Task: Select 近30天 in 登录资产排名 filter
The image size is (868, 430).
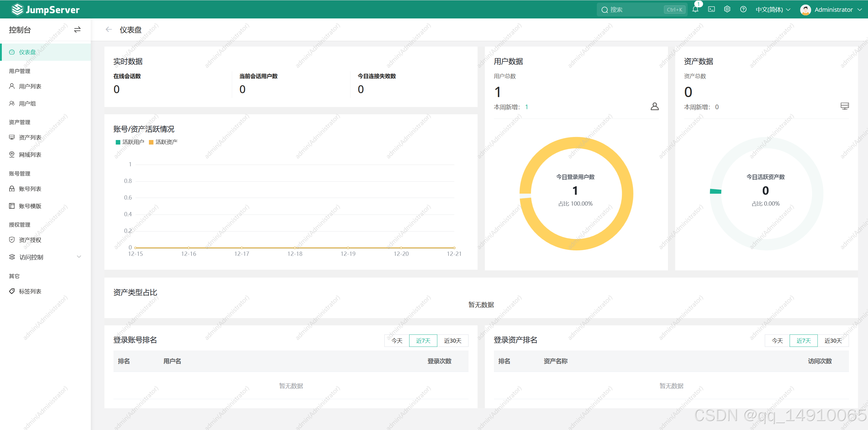Action: tap(833, 341)
